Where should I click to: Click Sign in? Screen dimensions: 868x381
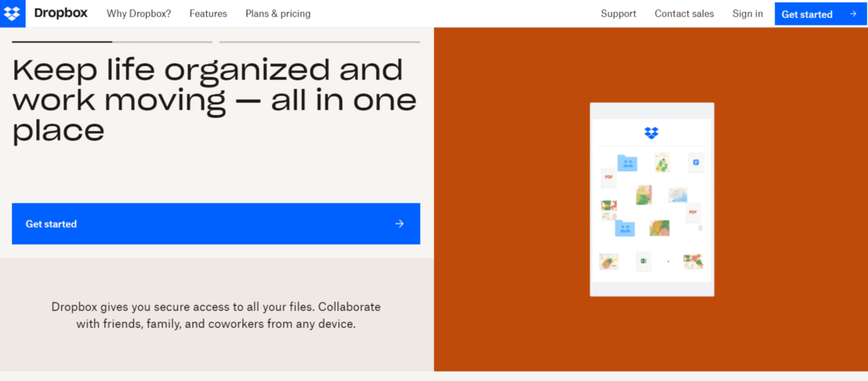(x=748, y=14)
